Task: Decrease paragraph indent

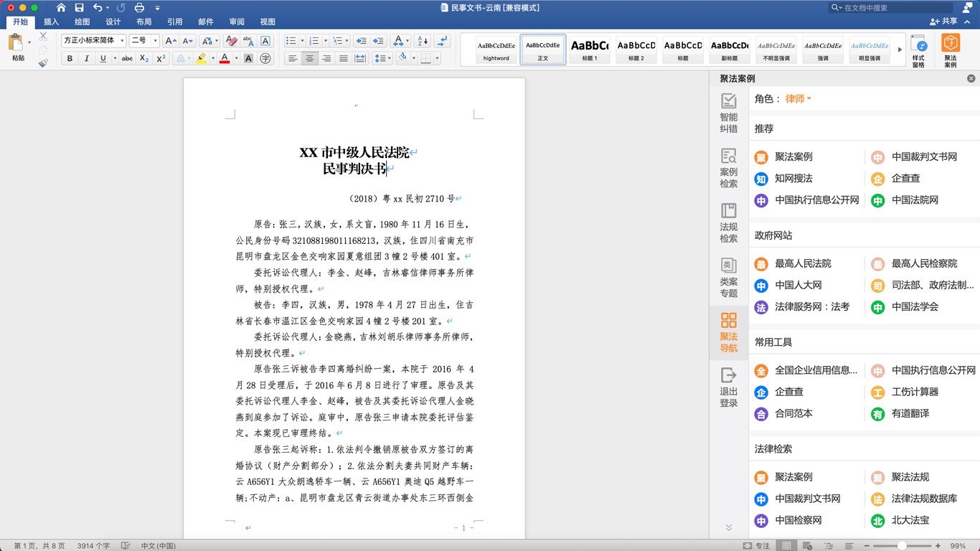Action: (361, 41)
